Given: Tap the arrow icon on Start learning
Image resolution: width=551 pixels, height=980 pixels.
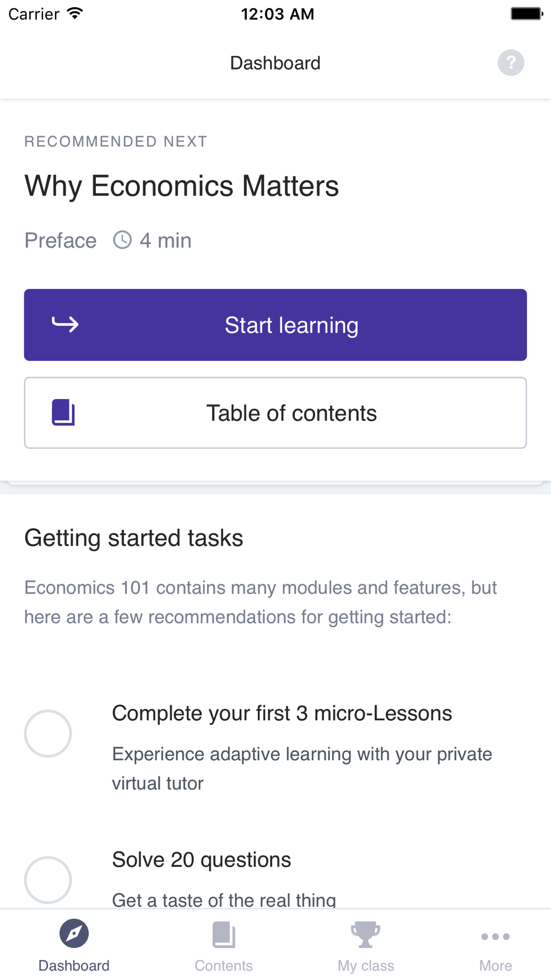Looking at the screenshot, I should click(x=65, y=324).
